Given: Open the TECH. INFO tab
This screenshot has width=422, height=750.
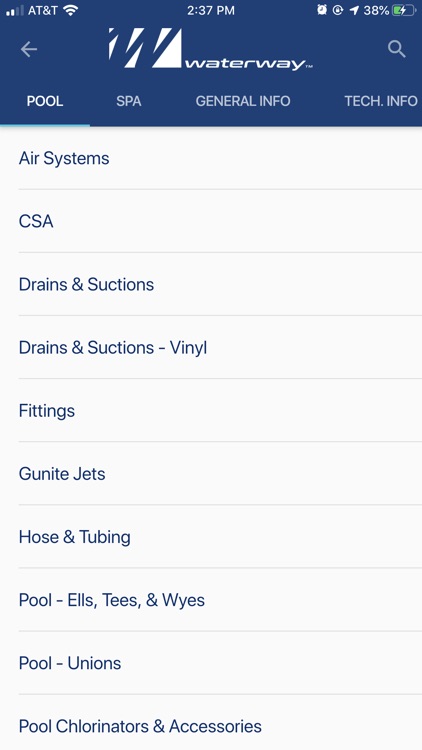Looking at the screenshot, I should 381,101.
